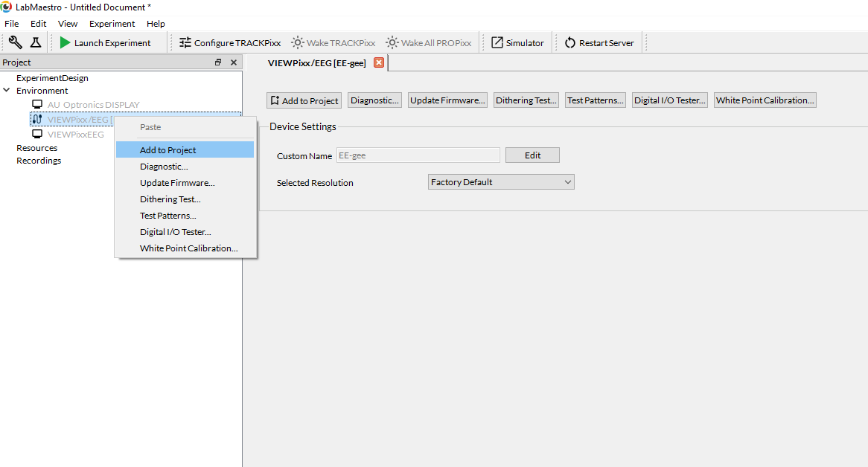Open the Experiment menu in menu bar

[112, 24]
